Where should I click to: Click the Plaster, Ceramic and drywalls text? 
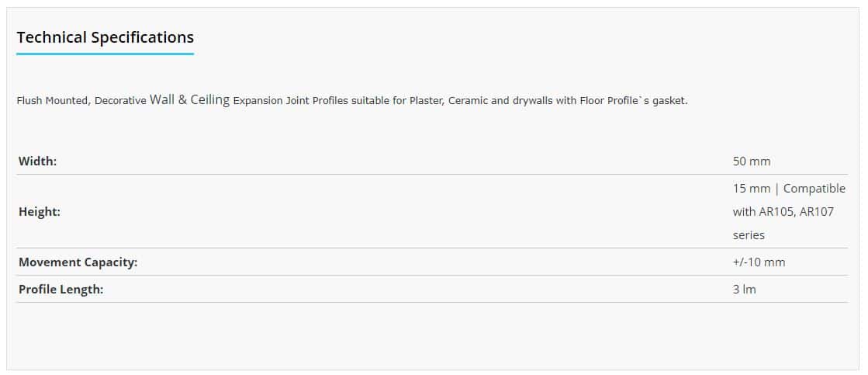pyautogui.click(x=481, y=102)
